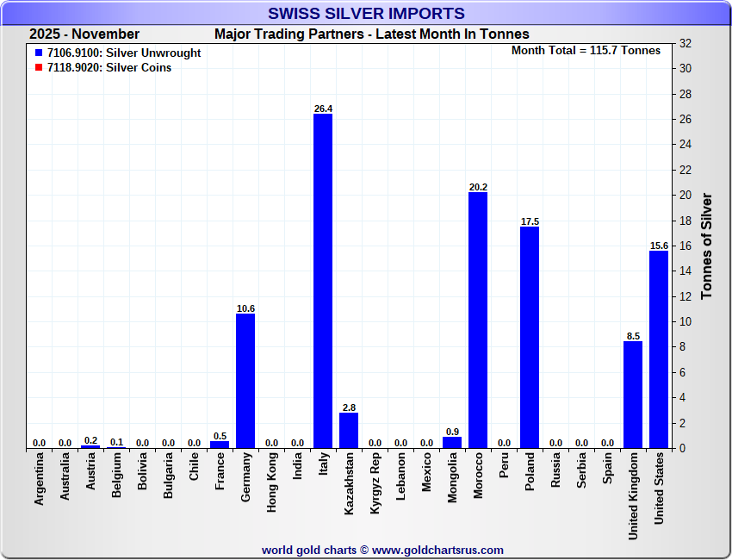Click the Major Trading Partners subtitle

tap(371, 34)
